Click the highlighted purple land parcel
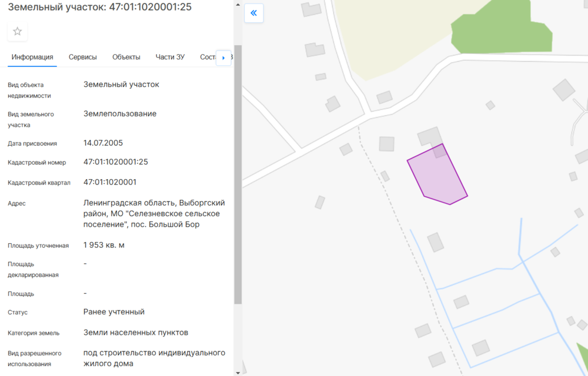 click(438, 176)
